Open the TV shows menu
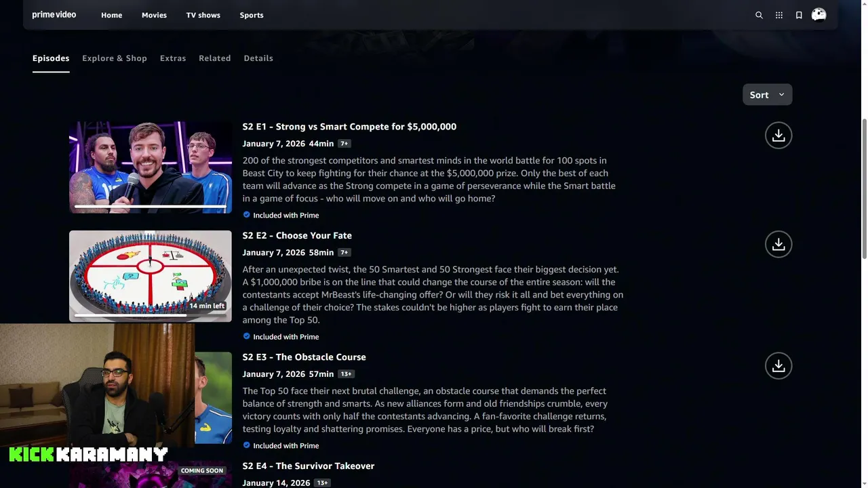Screen dimensions: 868x488 203,15
